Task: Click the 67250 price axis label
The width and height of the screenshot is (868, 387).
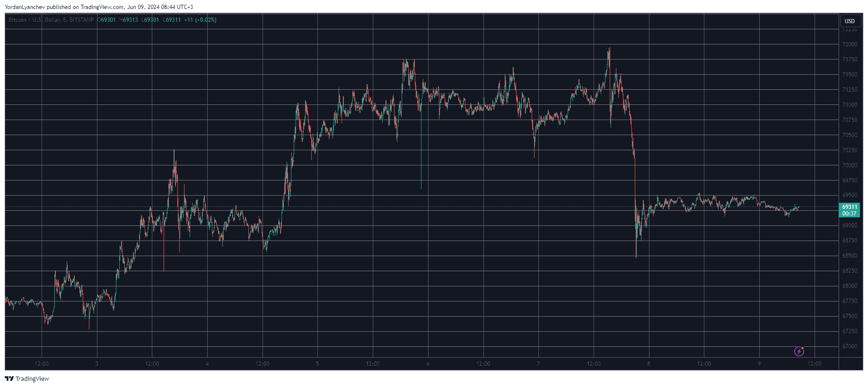Action: coord(850,331)
